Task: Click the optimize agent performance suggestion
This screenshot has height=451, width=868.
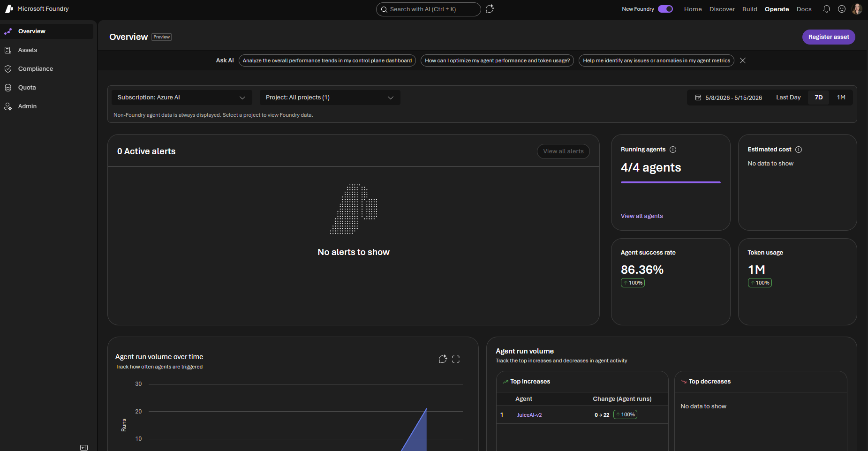Action: [497, 60]
